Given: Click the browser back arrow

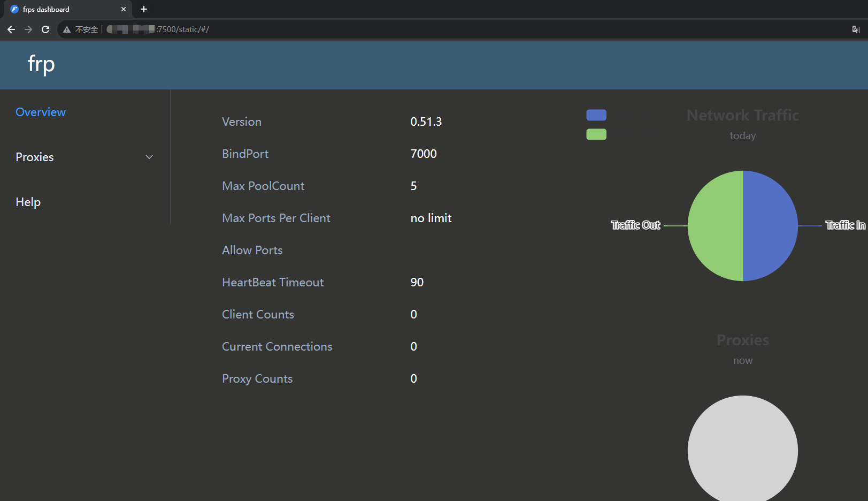Looking at the screenshot, I should [11, 29].
